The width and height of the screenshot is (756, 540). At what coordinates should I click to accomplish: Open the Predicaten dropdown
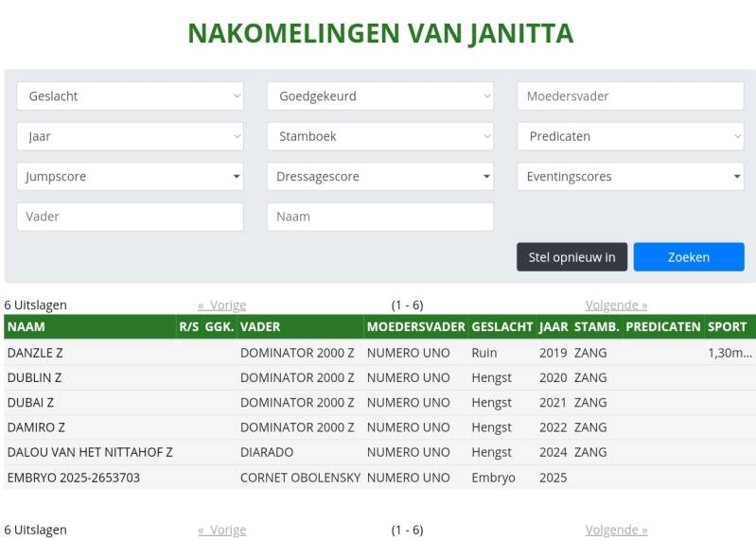[x=630, y=136]
